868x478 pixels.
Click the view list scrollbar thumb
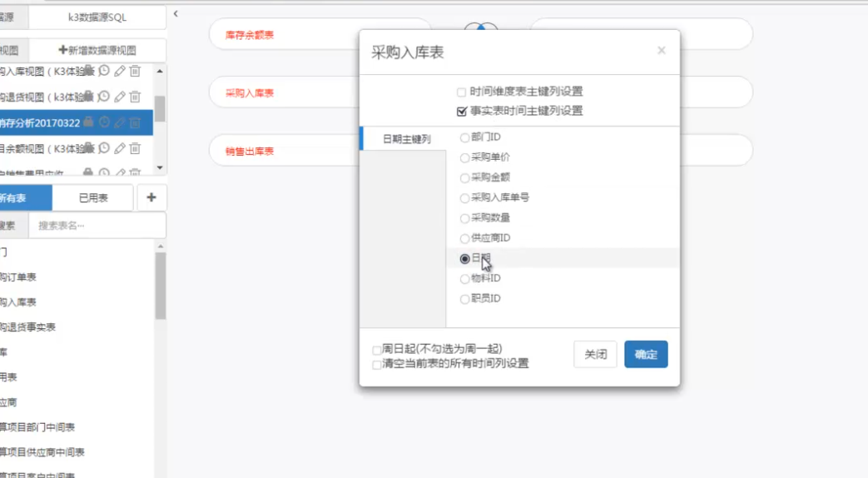tap(160, 108)
